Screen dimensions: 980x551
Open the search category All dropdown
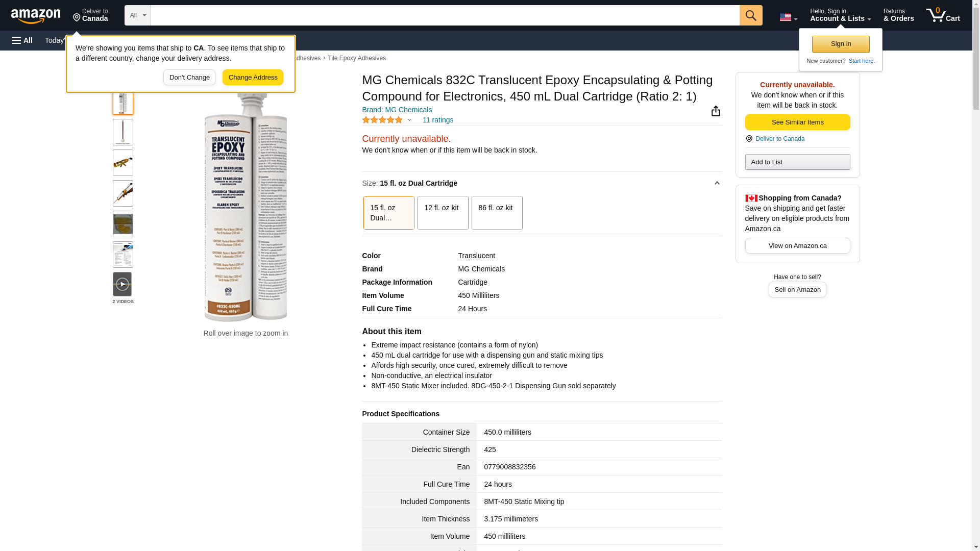(x=137, y=15)
